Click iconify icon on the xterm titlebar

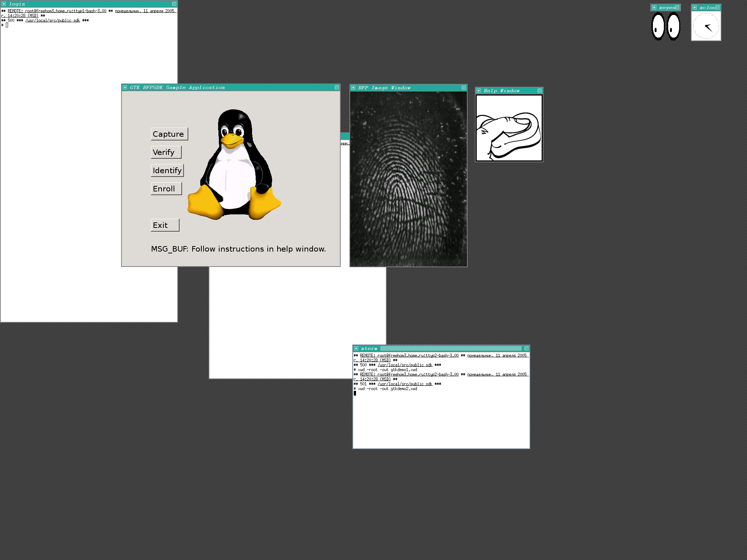(x=356, y=348)
